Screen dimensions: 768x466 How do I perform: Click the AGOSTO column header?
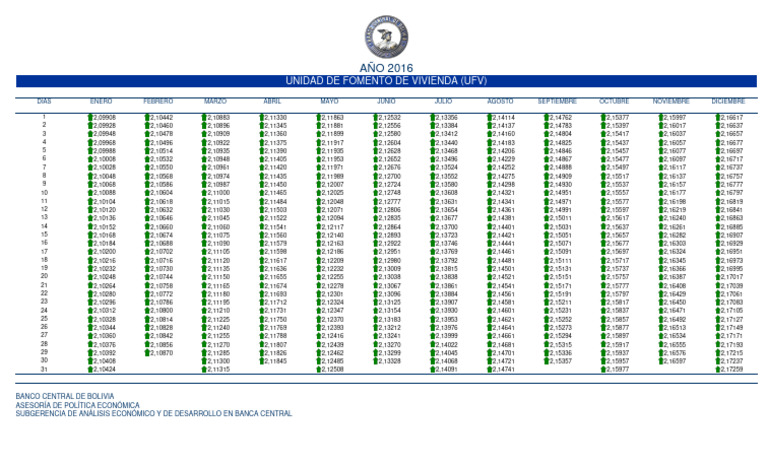click(x=500, y=102)
